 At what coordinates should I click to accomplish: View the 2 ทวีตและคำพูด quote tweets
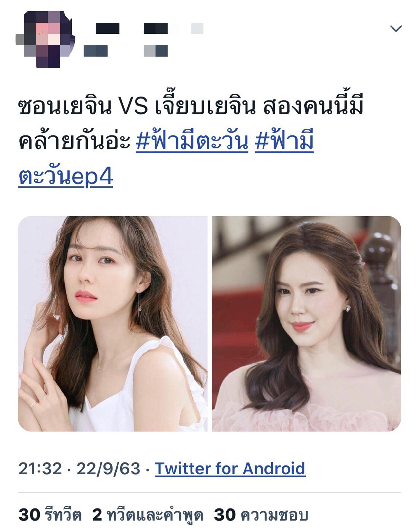coord(147,515)
